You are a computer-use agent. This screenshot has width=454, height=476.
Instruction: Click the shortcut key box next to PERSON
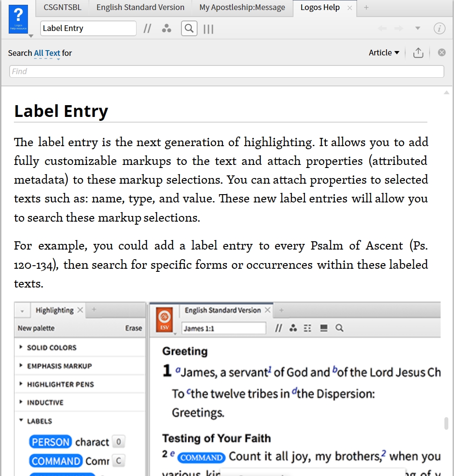pos(118,442)
